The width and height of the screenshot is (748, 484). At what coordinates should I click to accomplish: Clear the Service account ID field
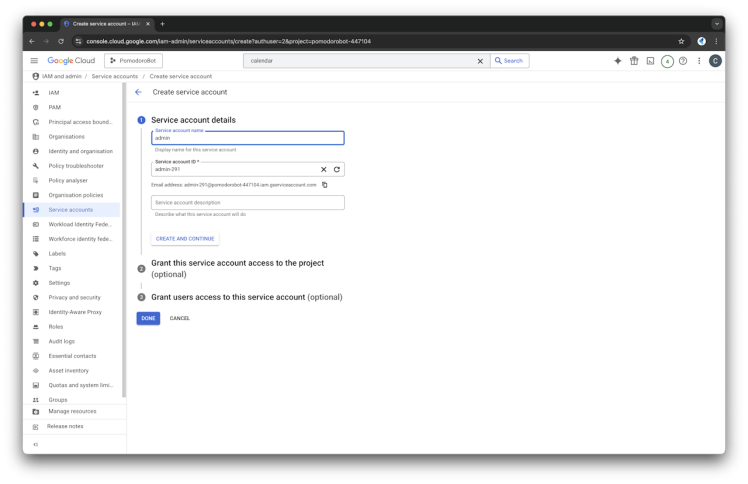click(323, 169)
